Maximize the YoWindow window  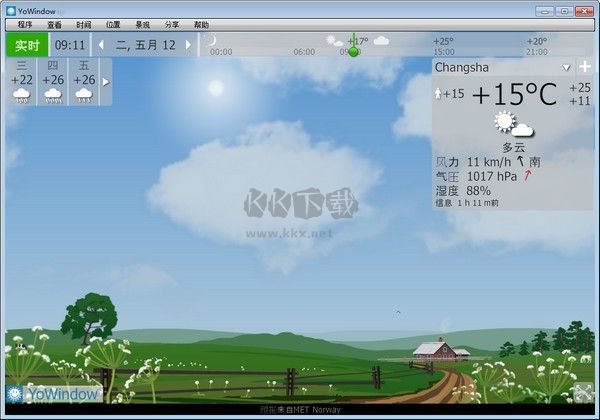pyautogui.click(x=564, y=11)
